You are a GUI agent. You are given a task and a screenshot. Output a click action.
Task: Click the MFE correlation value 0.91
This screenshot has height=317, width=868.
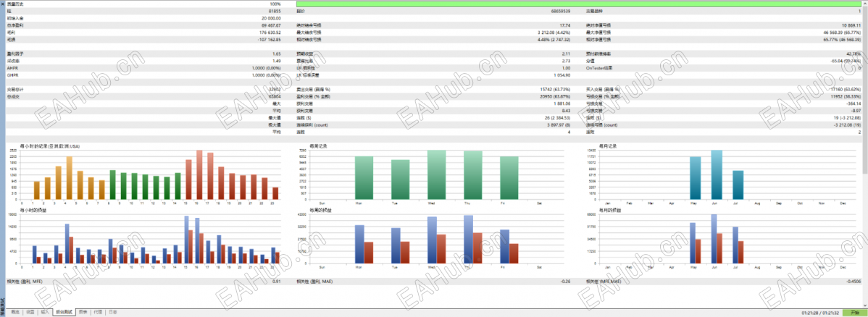coord(277,282)
